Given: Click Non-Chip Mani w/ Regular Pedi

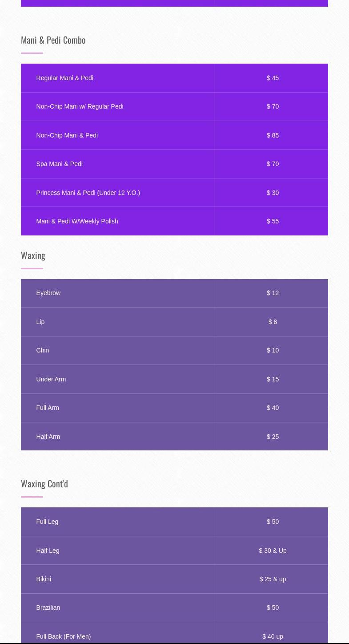Looking at the screenshot, I should (x=80, y=106).
